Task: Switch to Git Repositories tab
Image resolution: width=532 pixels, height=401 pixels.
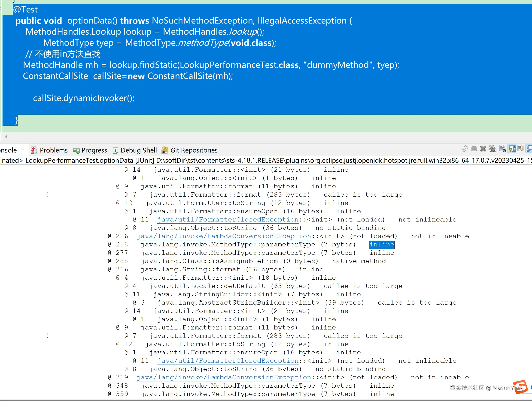Action: [194, 150]
